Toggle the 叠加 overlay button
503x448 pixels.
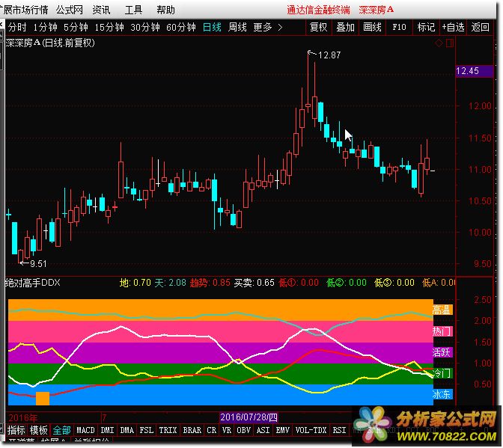345,27
